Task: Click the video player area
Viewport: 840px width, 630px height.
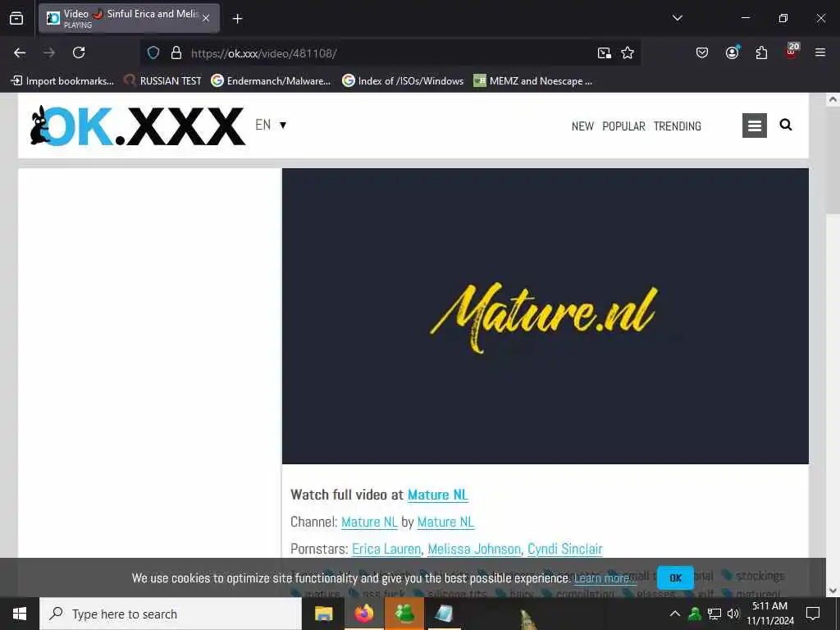Action: coord(546,316)
